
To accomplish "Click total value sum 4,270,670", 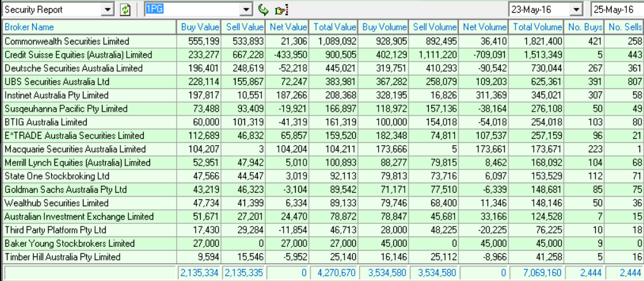I will pos(336,273).
